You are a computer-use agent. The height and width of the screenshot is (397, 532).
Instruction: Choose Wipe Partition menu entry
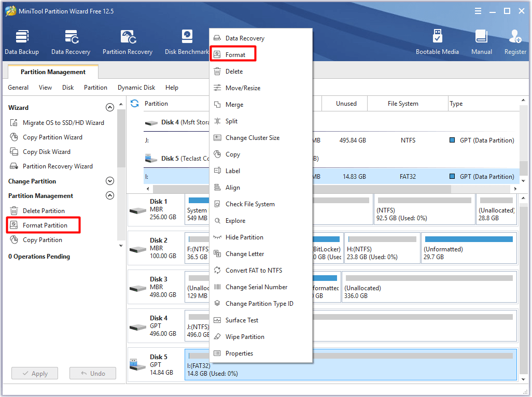[x=261, y=337]
